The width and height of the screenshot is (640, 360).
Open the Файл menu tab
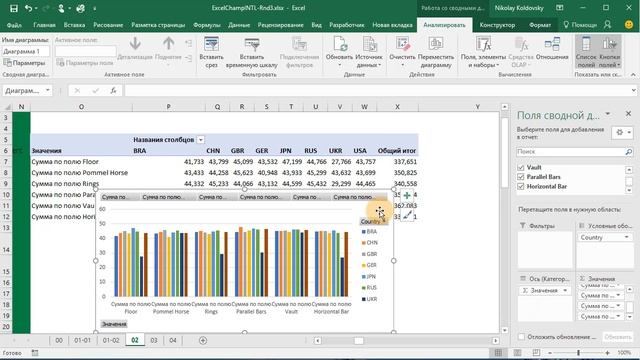[x=14, y=25]
